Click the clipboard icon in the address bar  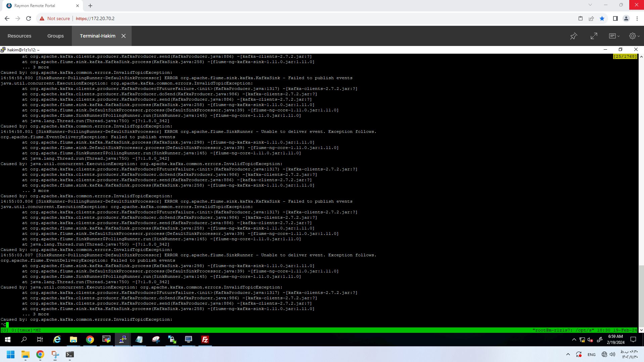tap(581, 18)
